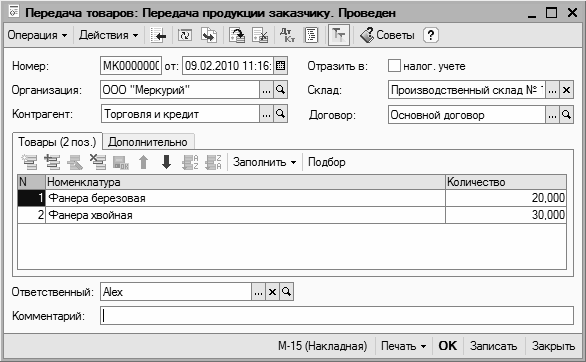The image size is (586, 362).
Task: Open the Заполнить dropdown
Action: click(265, 162)
